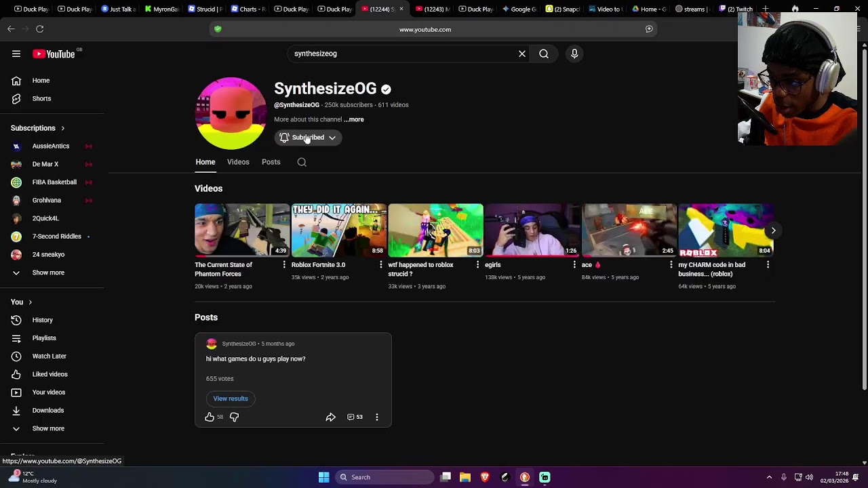Open options menu for the 'egirls' video
Viewport: 868px width, 488px height.
574,265
